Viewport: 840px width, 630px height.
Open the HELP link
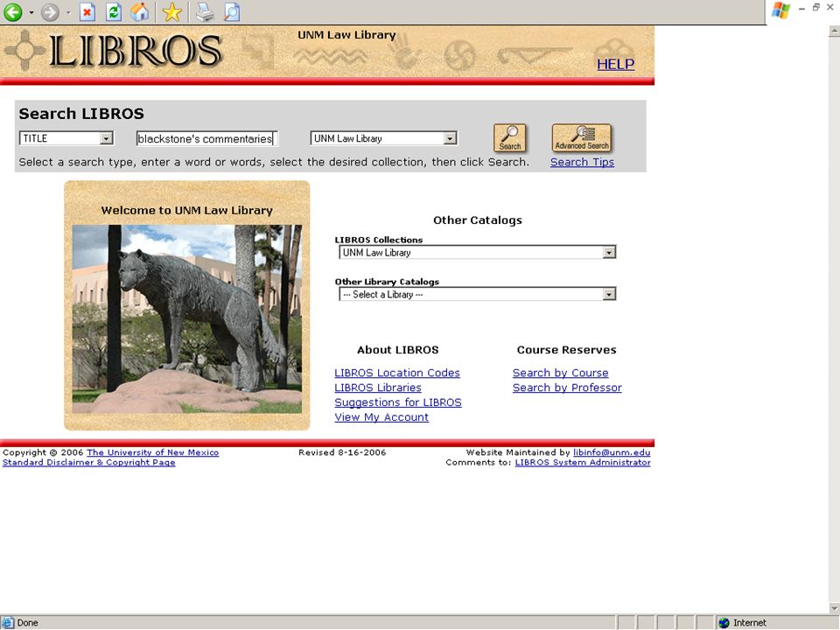click(615, 64)
